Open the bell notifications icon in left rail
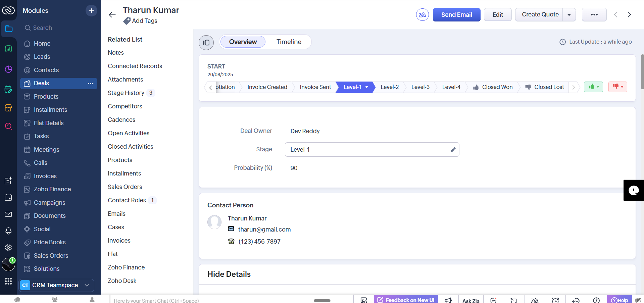 [x=8, y=231]
